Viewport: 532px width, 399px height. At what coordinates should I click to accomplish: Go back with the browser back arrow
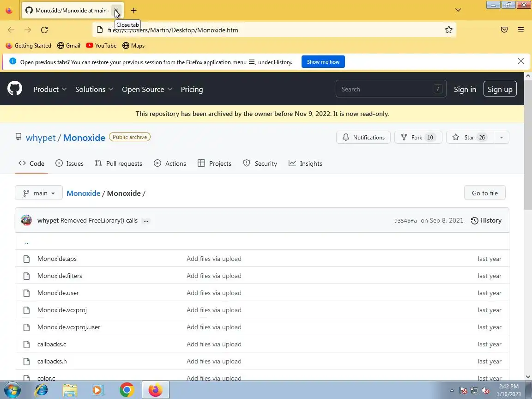pyautogui.click(x=11, y=30)
